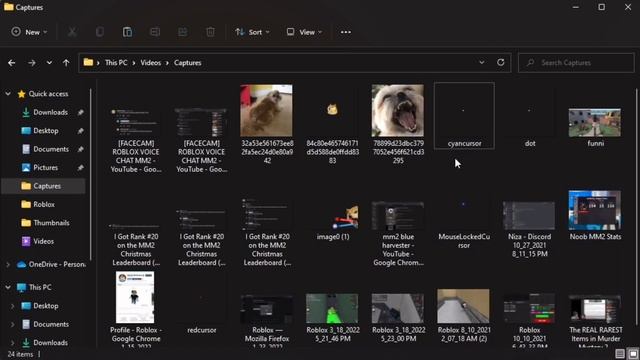Click the Share toolbar icon
Viewport: 640px width, 360px height.
[x=183, y=32]
